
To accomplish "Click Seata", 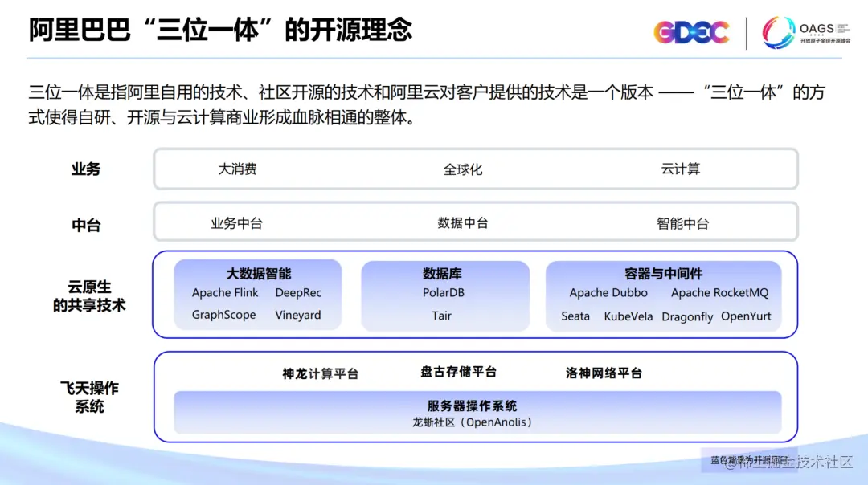I will [575, 316].
